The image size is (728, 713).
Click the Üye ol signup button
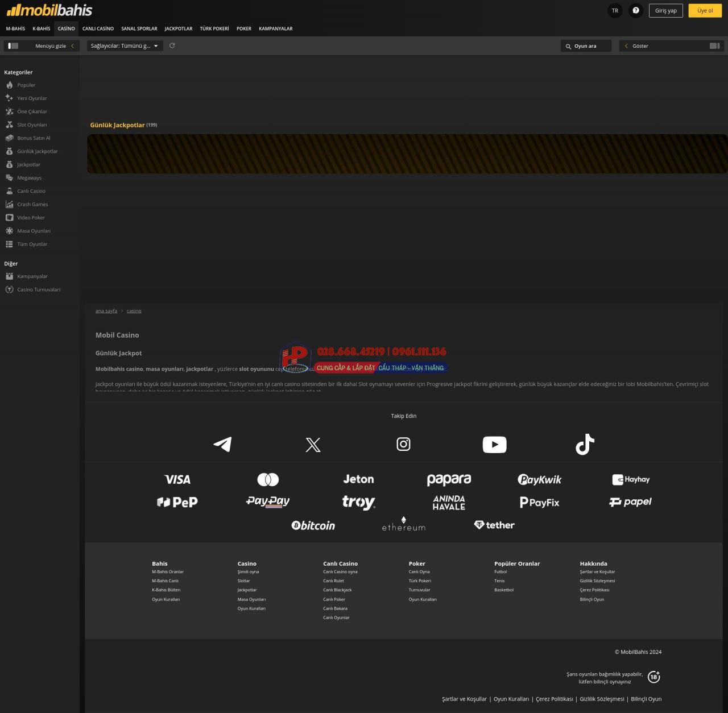705,10
